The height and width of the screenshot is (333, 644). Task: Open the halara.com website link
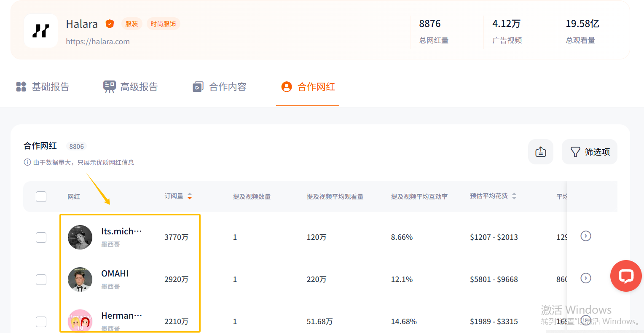tap(98, 41)
